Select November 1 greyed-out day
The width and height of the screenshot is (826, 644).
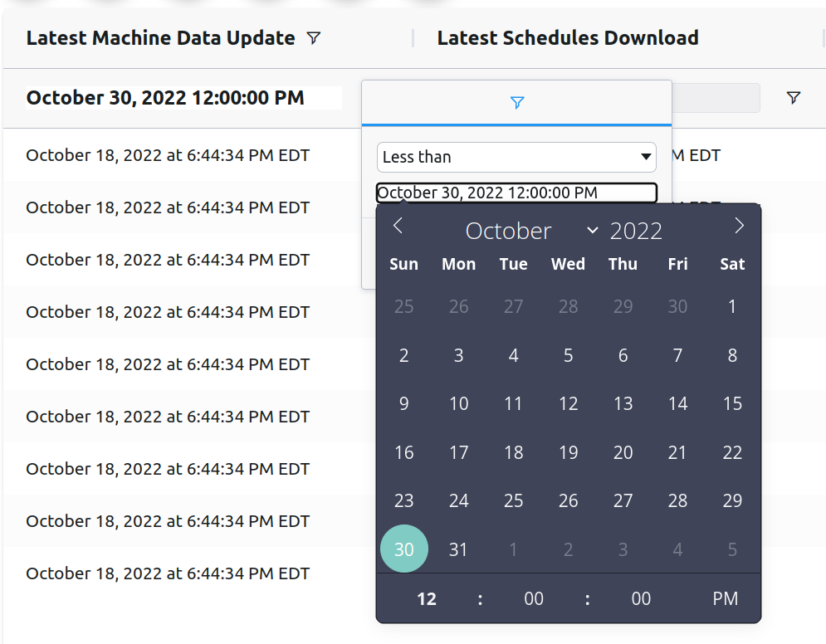pyautogui.click(x=513, y=549)
